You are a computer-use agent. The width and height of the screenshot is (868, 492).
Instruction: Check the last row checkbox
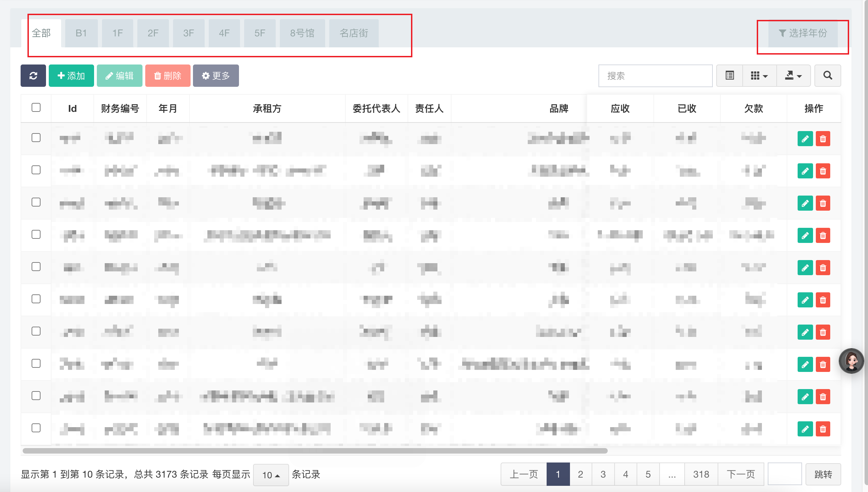click(x=36, y=428)
